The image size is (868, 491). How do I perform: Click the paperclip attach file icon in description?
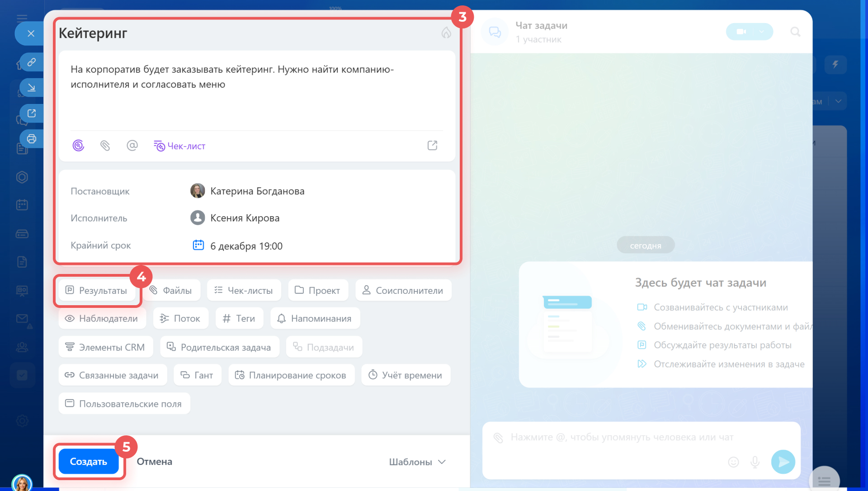(x=105, y=146)
